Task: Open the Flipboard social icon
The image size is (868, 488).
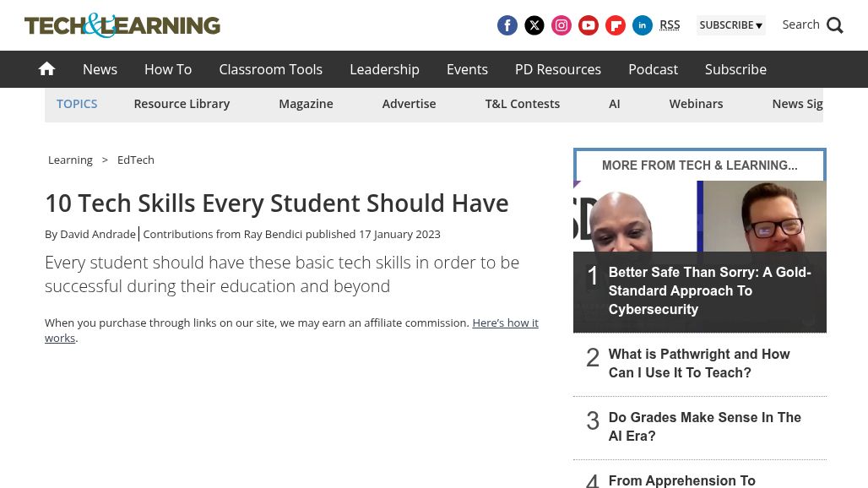Action: [616, 25]
